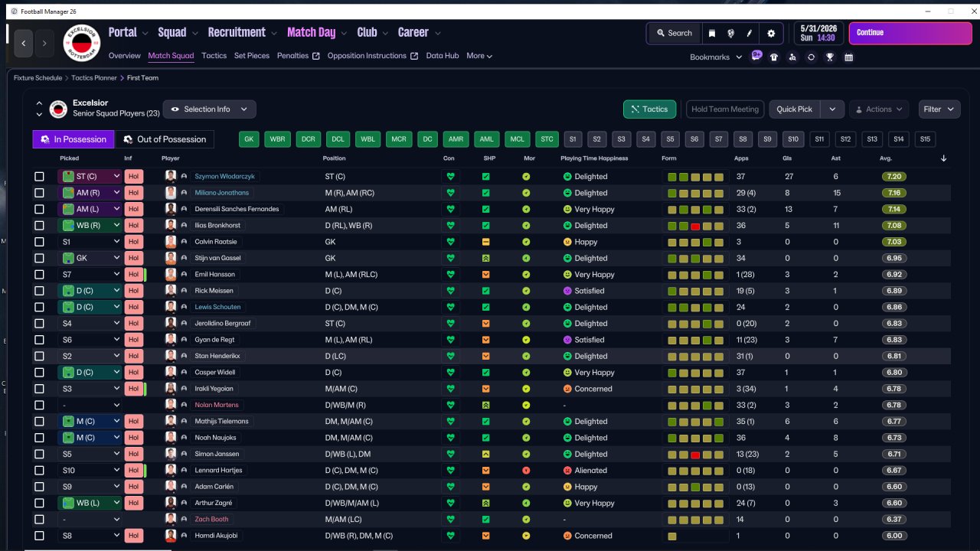Sort by the Avg. column header

[x=886, y=158]
